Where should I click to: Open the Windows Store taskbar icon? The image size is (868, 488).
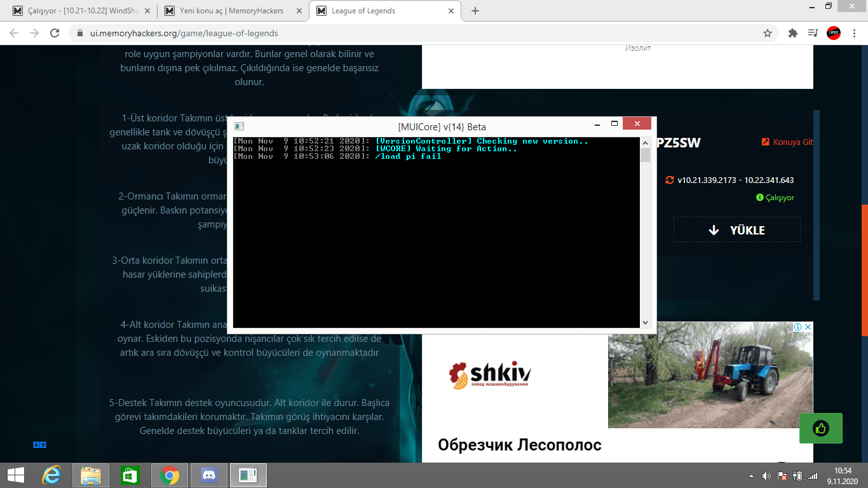pos(130,475)
